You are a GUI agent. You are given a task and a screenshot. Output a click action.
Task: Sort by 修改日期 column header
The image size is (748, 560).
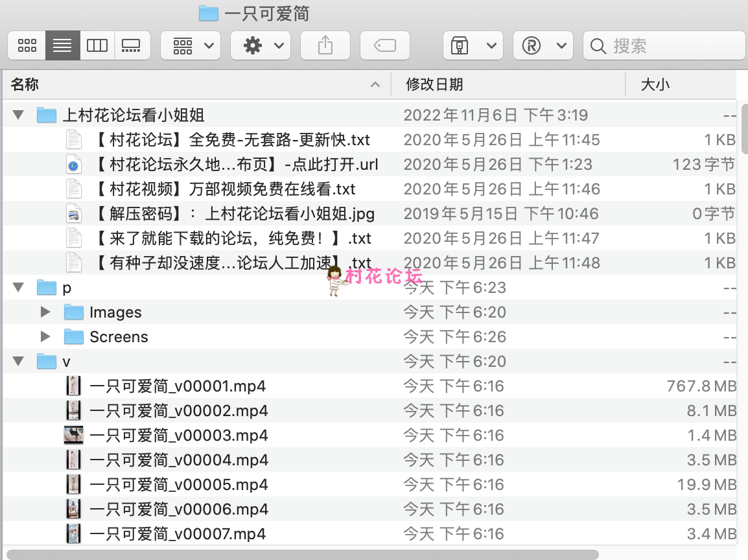tap(434, 84)
